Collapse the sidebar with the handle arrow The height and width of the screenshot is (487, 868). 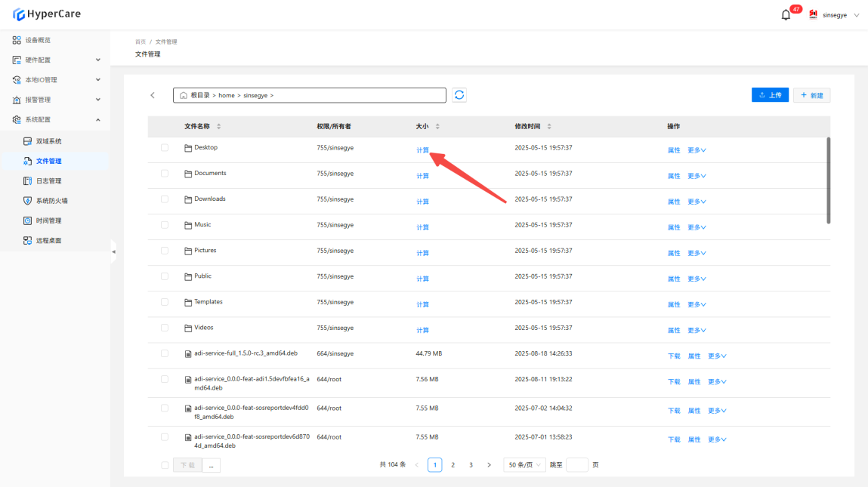[113, 251]
